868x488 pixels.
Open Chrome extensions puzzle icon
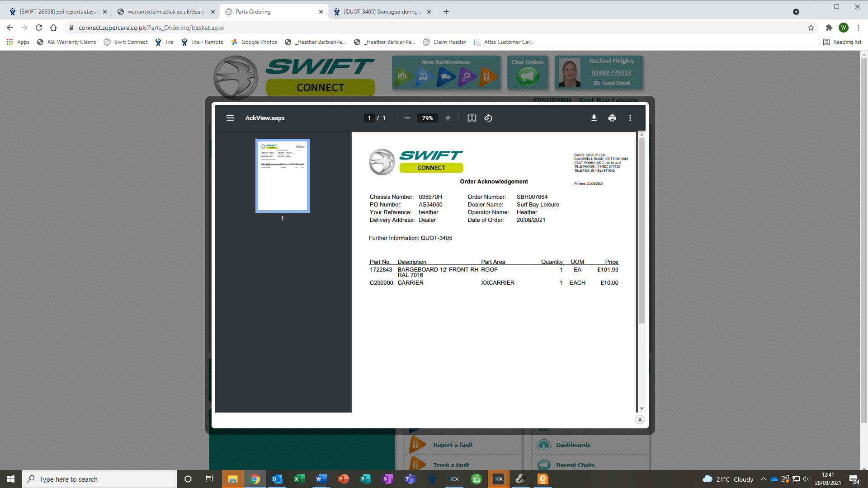(x=829, y=28)
